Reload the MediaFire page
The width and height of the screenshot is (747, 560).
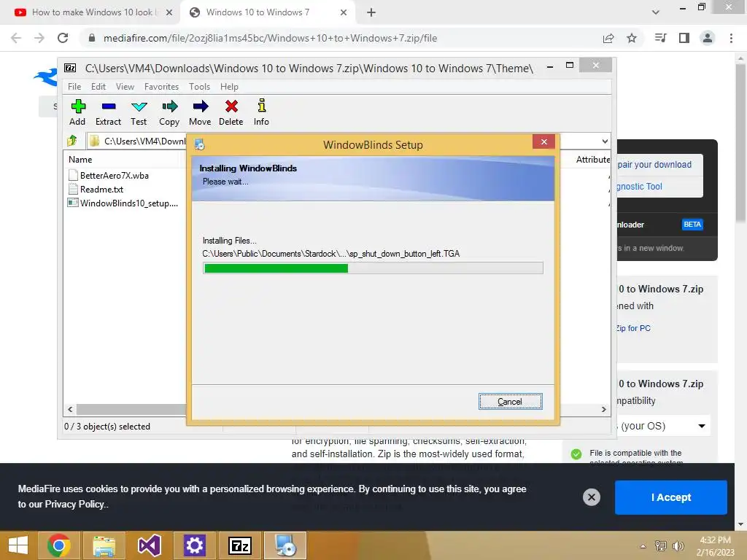63,38
